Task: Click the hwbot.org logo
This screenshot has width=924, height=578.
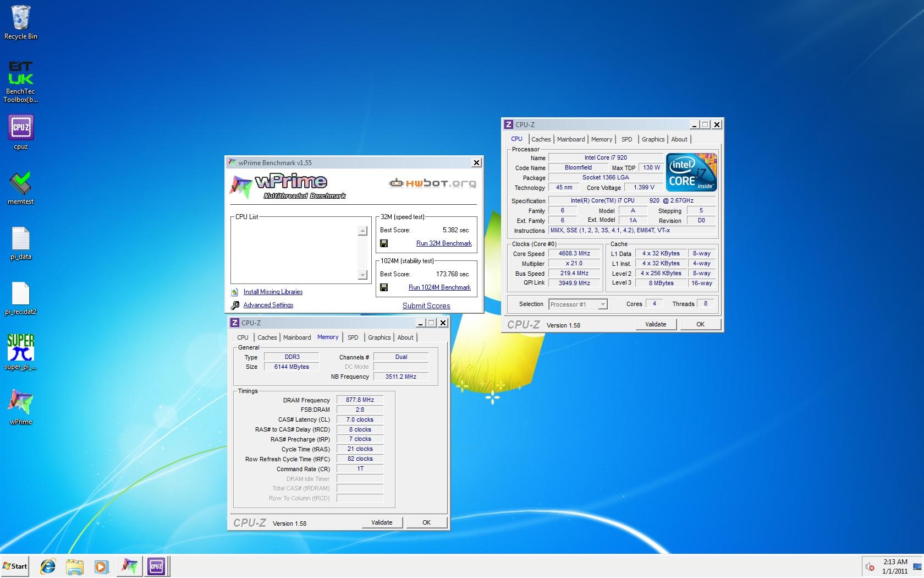Action: [x=432, y=183]
